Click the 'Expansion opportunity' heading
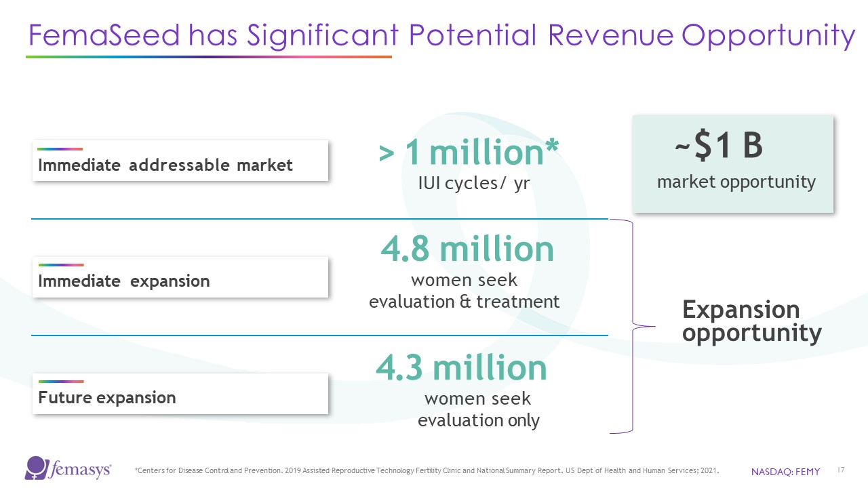The image size is (868, 488). [751, 321]
